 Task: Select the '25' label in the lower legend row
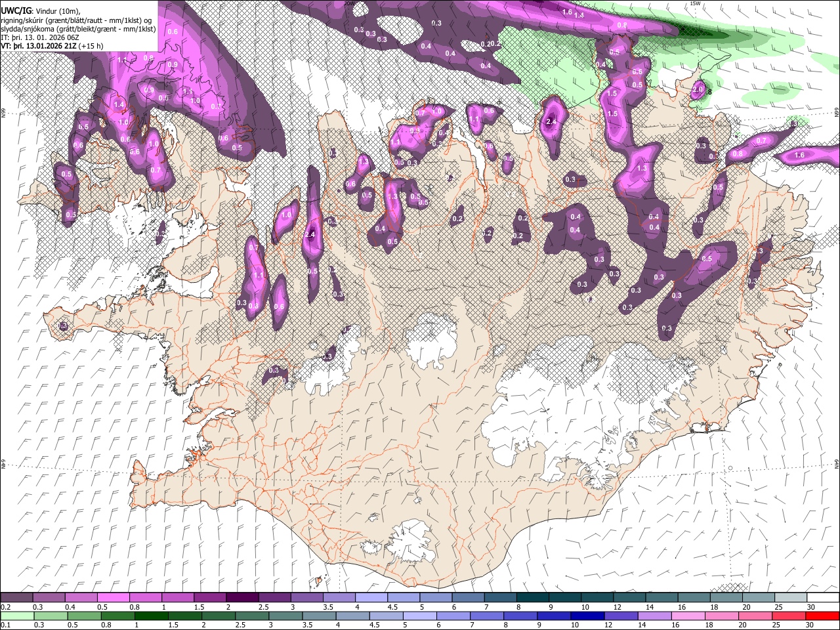tap(776, 625)
